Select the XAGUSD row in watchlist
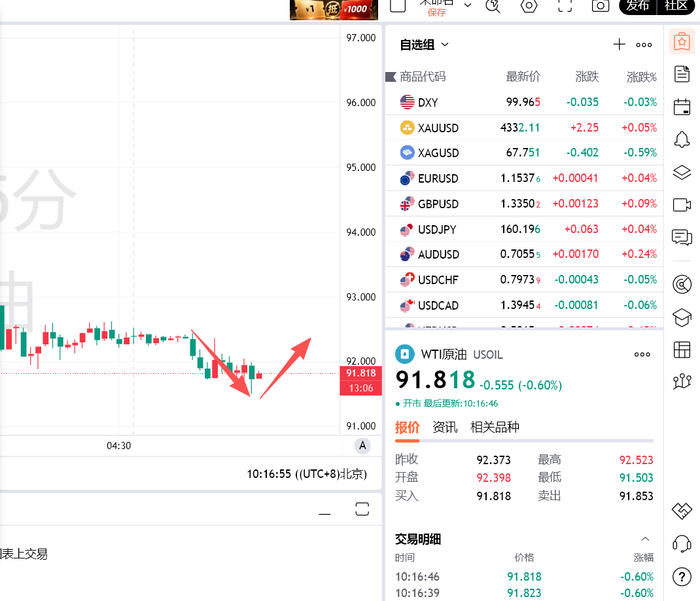The image size is (700, 601). 524,153
